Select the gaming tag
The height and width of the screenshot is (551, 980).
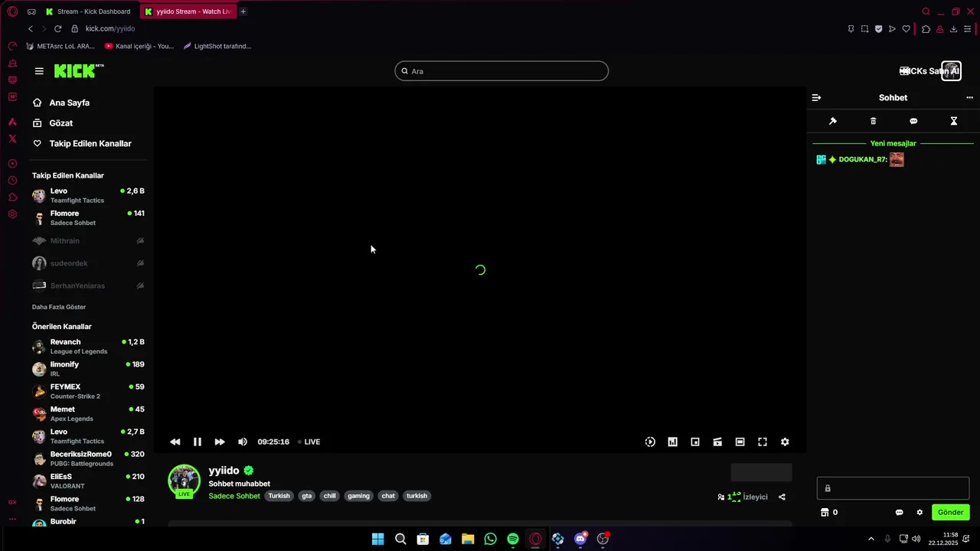(x=358, y=496)
